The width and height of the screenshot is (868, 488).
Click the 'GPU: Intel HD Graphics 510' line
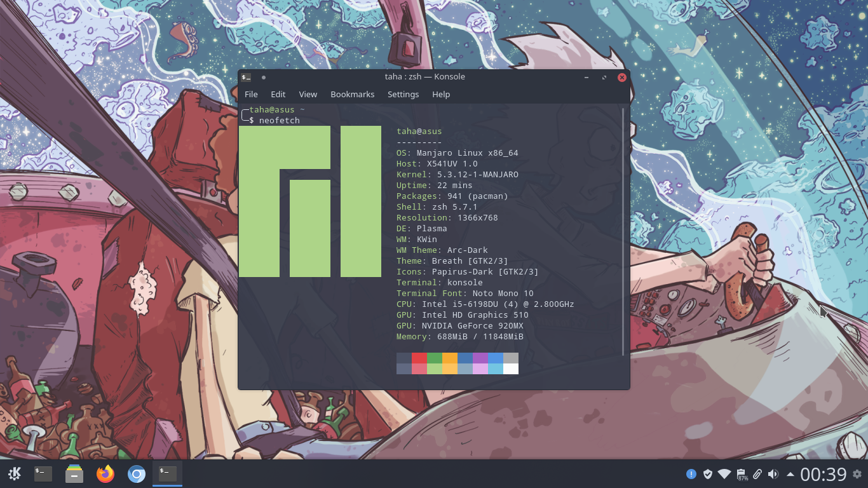point(463,315)
